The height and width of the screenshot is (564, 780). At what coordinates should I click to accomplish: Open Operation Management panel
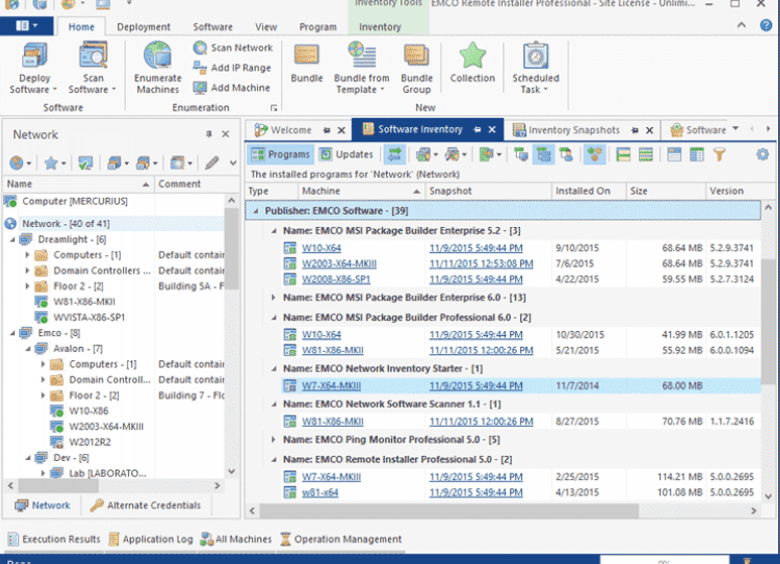pos(341,539)
